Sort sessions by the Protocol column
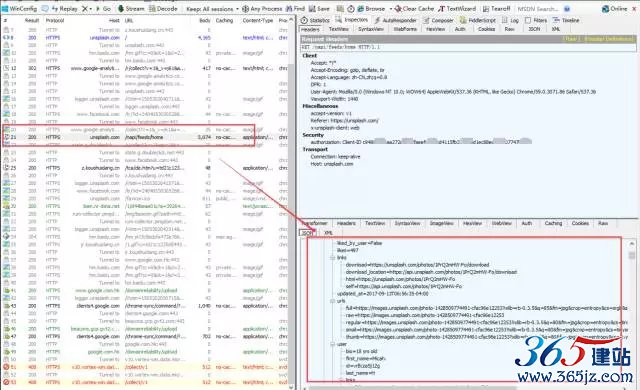 coord(55,20)
